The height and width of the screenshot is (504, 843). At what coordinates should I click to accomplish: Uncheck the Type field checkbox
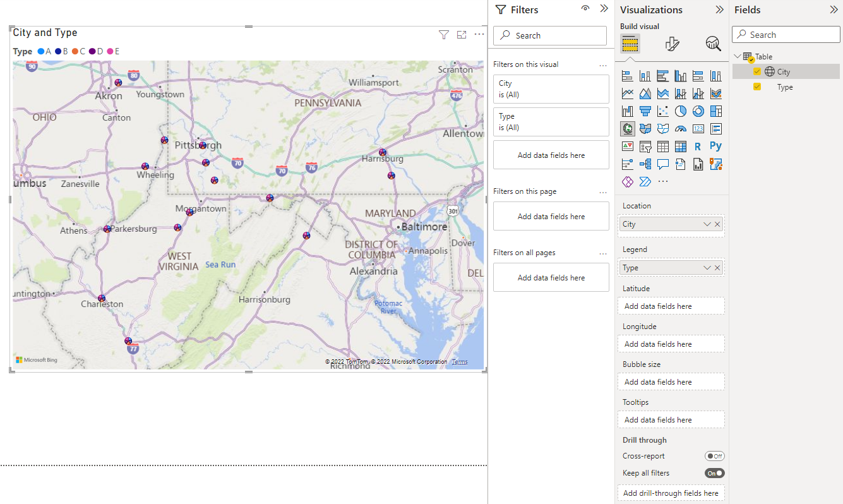point(757,87)
